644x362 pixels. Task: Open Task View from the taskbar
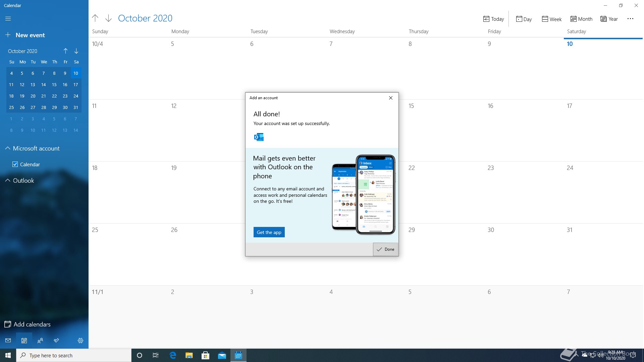(156, 355)
